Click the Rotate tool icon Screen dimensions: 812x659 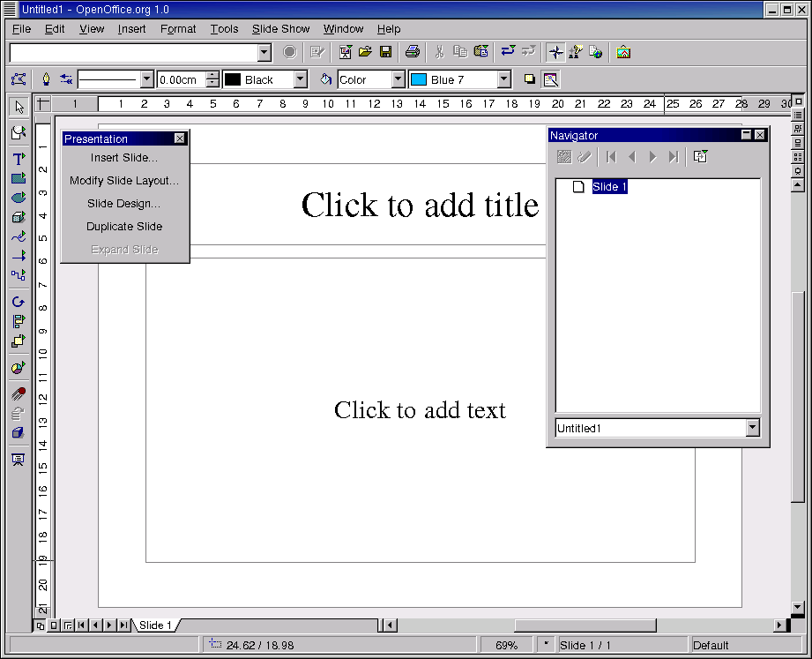coord(18,302)
